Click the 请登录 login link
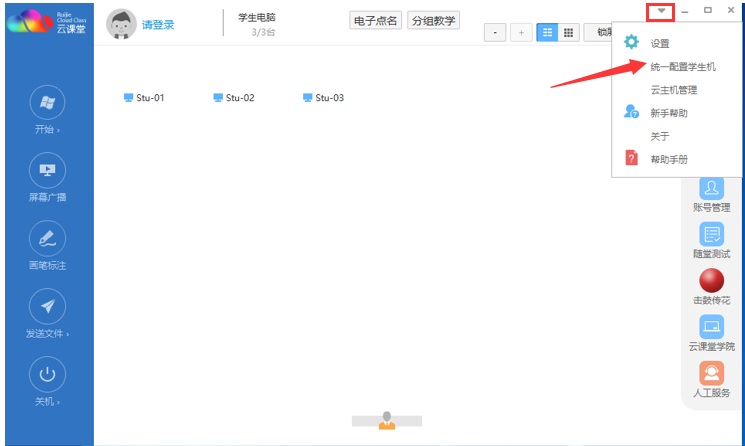The width and height of the screenshot is (745, 446). [x=157, y=25]
